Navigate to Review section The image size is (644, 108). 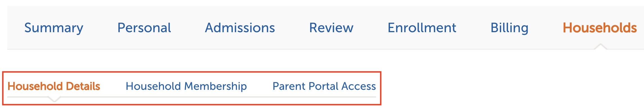(331, 28)
